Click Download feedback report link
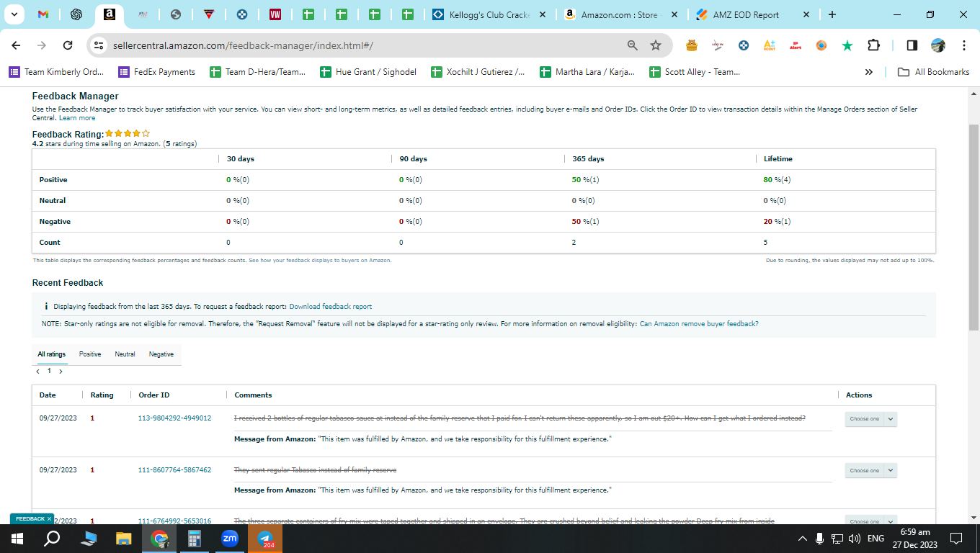The image size is (980, 553). click(x=331, y=307)
